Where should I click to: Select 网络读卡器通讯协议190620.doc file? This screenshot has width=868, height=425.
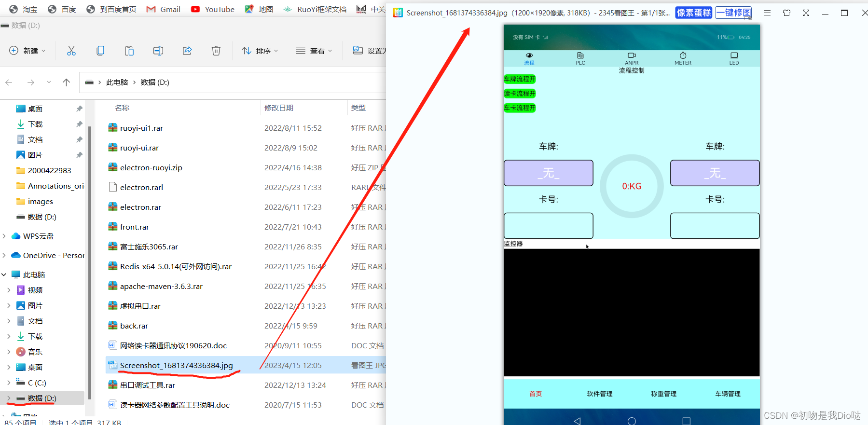click(173, 345)
